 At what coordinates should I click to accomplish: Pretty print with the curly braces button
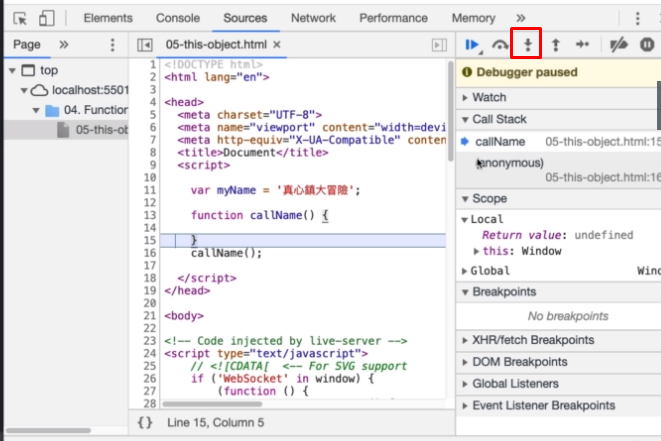pos(145,422)
